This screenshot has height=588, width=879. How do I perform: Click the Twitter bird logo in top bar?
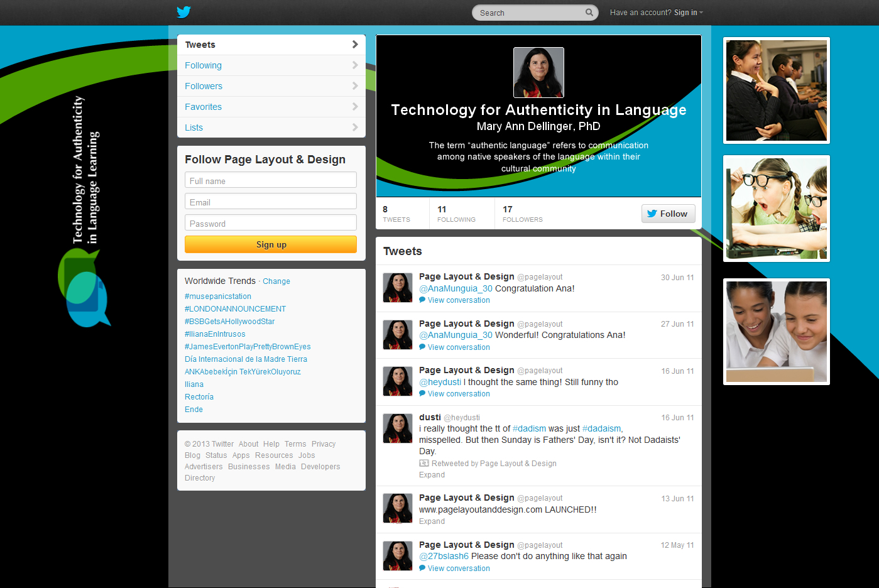(183, 12)
